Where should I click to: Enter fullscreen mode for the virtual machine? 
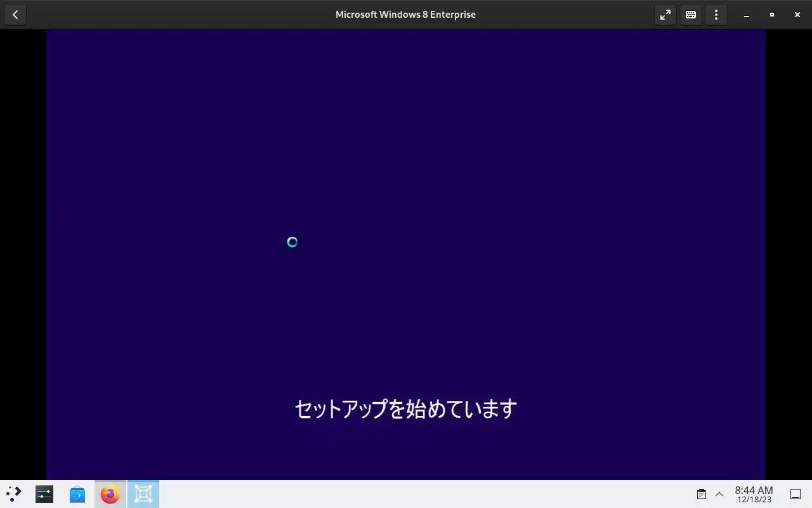pos(665,15)
